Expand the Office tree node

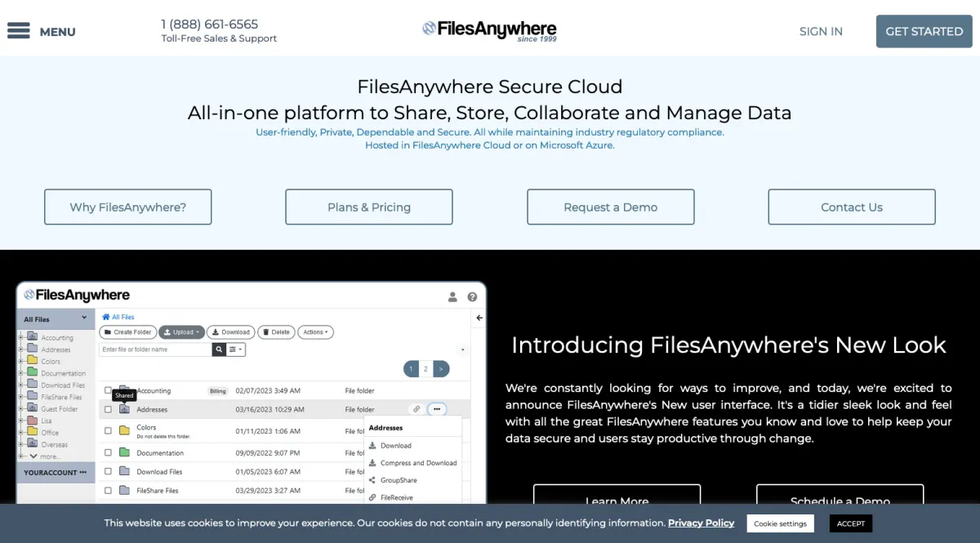tap(21, 433)
